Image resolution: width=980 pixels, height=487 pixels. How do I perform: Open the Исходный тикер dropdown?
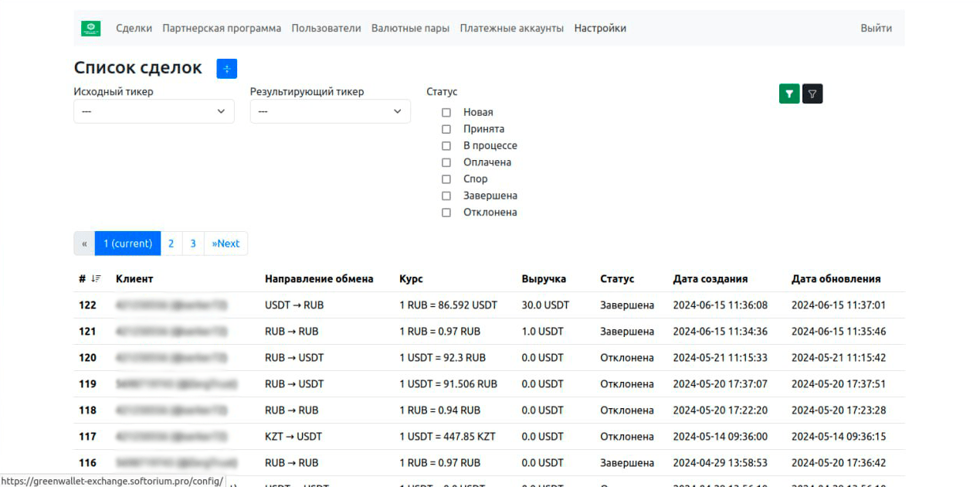click(x=154, y=111)
